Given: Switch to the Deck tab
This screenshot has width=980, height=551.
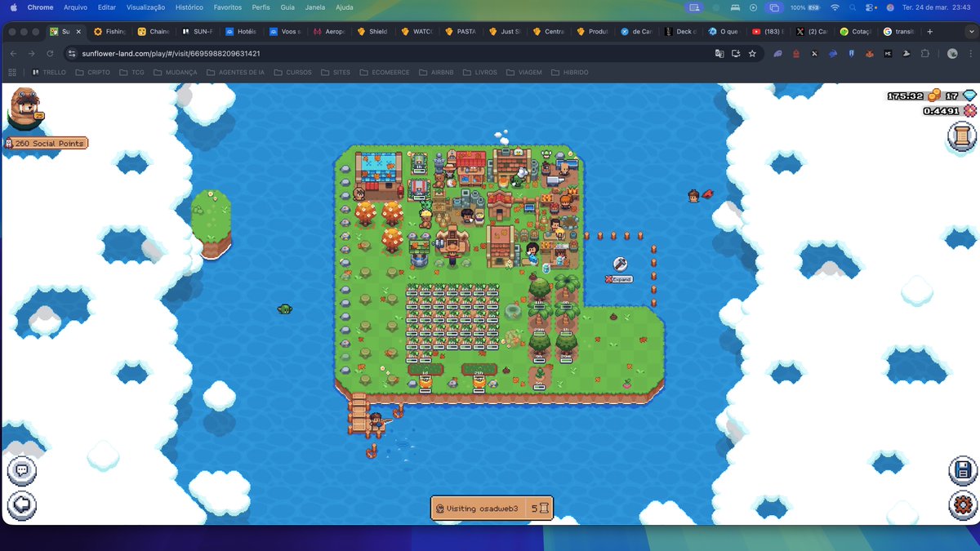Looking at the screenshot, I should [x=681, y=31].
